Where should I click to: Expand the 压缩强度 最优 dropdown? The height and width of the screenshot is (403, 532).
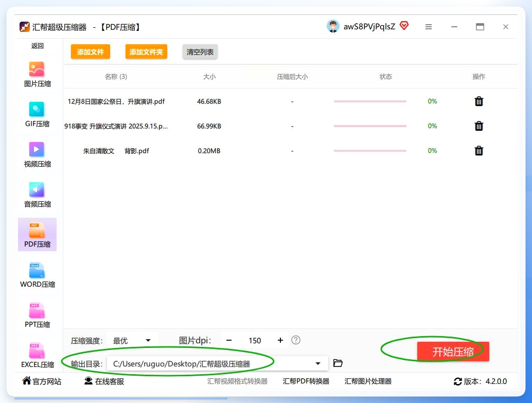(x=132, y=341)
